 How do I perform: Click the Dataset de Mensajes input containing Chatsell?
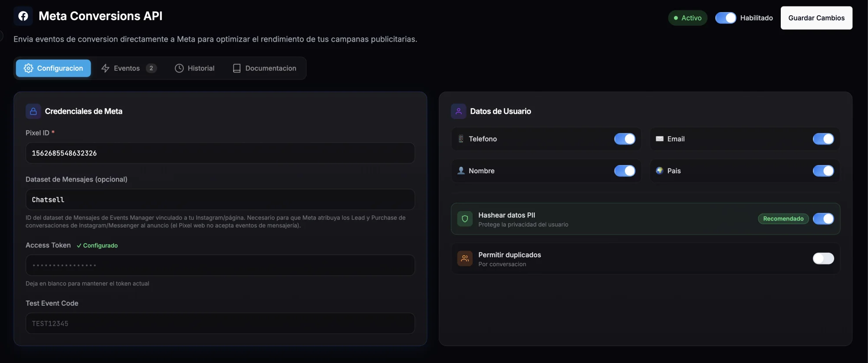click(220, 200)
